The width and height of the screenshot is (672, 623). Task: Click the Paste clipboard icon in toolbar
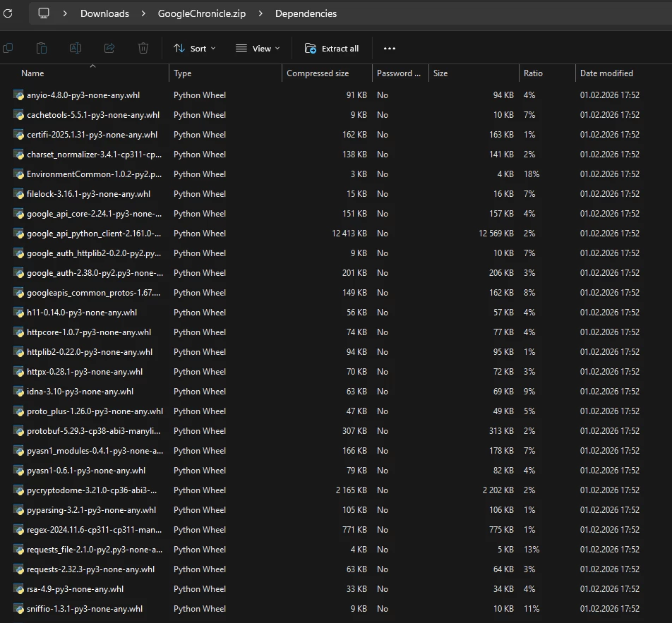tap(42, 48)
